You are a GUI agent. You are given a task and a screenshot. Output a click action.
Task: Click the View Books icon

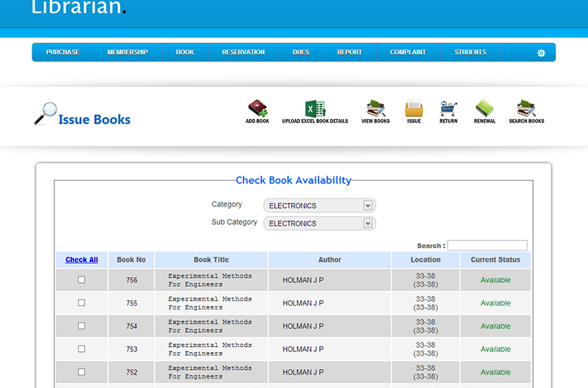pos(376,109)
